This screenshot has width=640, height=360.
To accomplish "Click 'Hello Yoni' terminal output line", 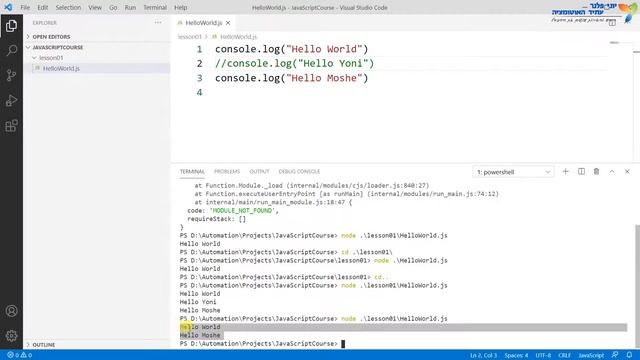I will tap(198, 302).
